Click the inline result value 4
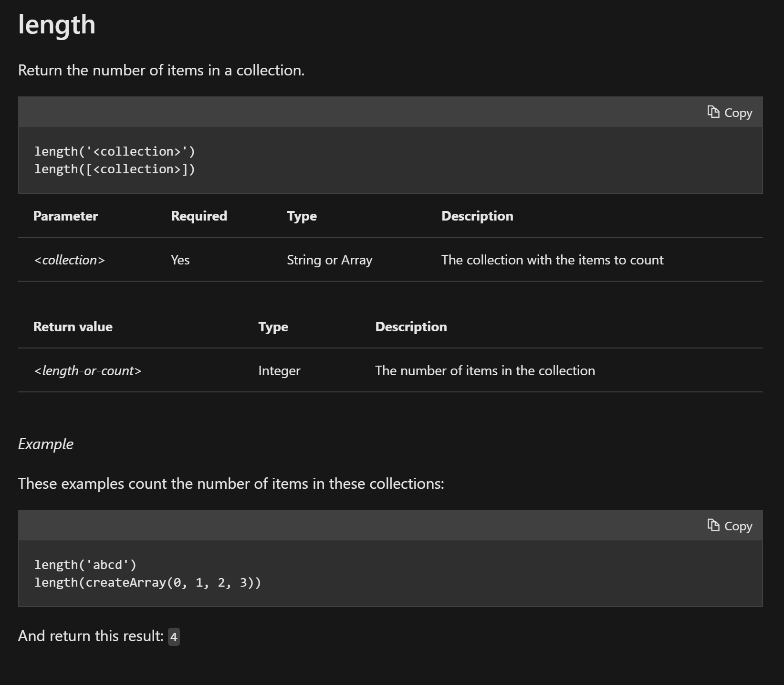Image resolution: width=784 pixels, height=685 pixels. click(x=174, y=637)
